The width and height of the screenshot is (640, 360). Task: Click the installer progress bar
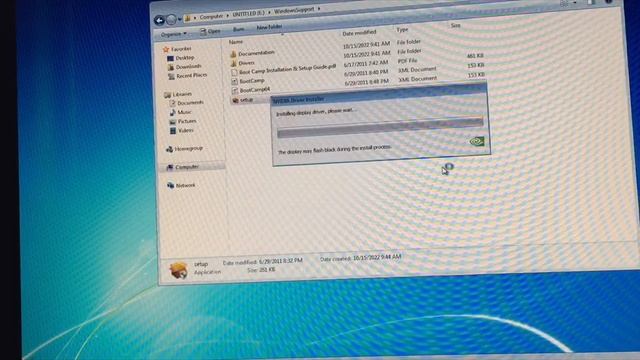[x=380, y=127]
